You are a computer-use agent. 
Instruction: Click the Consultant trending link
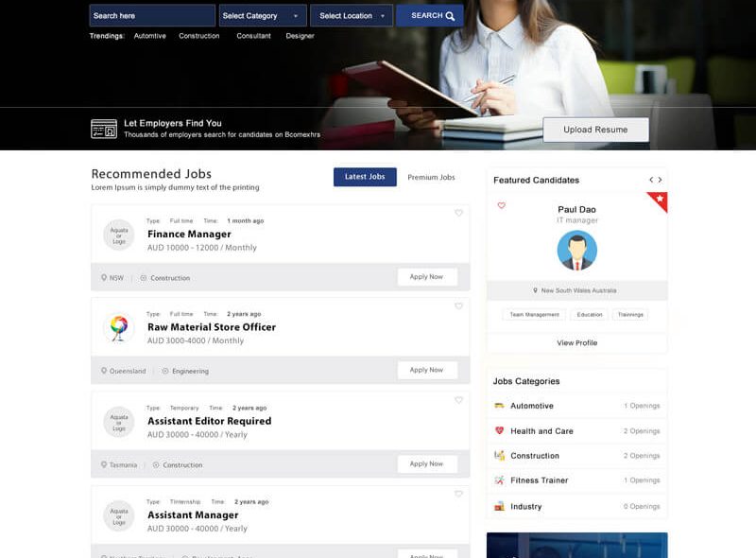[253, 36]
